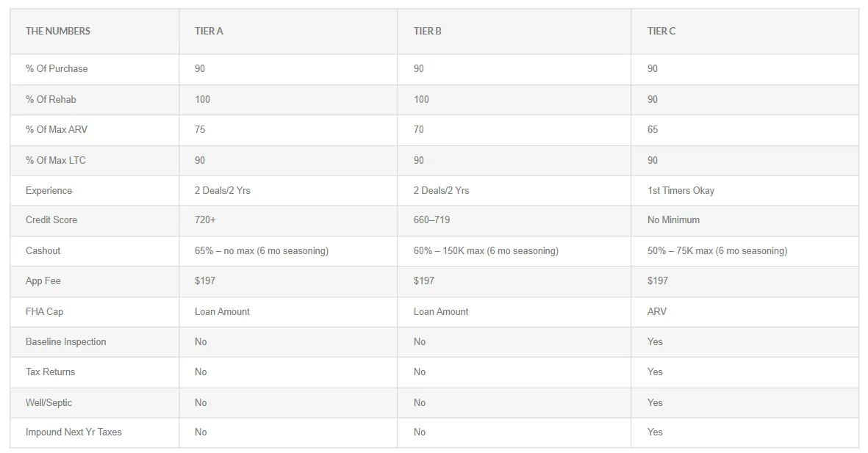
Task: Select the 60% – 150K max cashout cell
Action: pos(486,251)
